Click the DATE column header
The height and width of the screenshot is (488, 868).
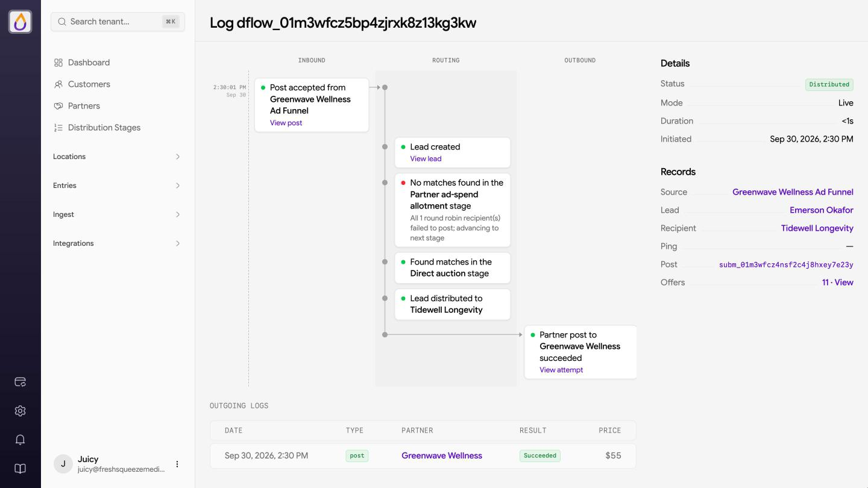pyautogui.click(x=233, y=431)
